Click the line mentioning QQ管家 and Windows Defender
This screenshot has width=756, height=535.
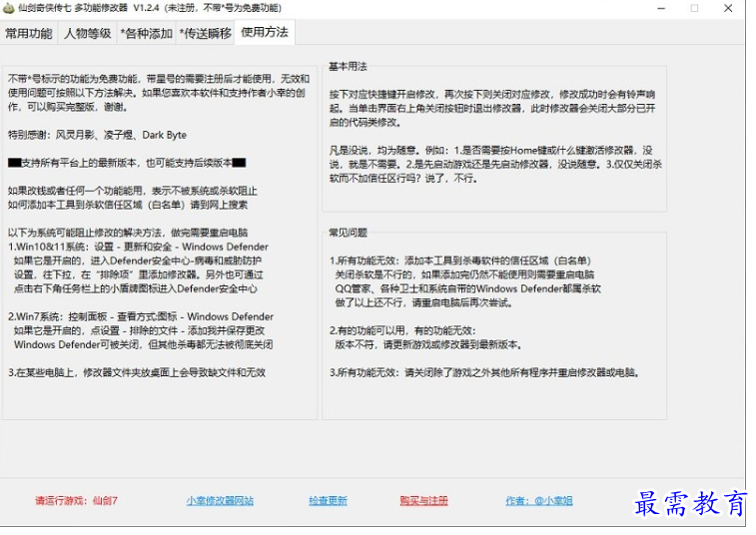[x=467, y=288]
